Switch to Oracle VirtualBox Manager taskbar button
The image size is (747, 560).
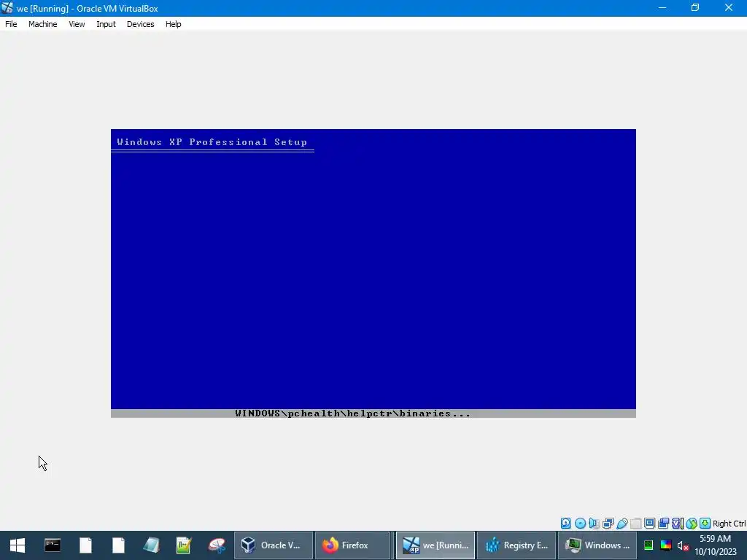point(274,545)
